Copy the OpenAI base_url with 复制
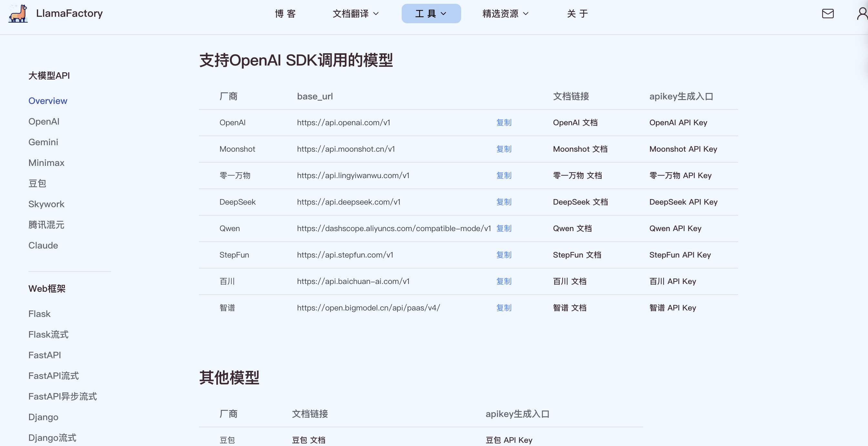The height and width of the screenshot is (446, 868). pos(503,123)
